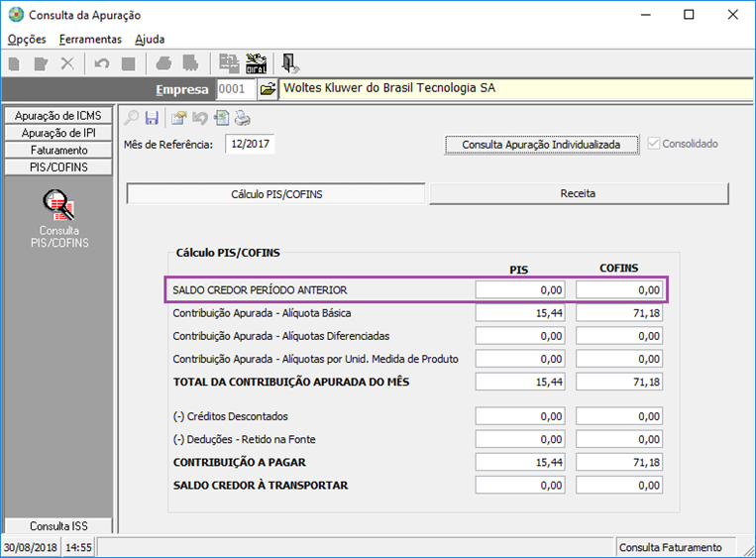This screenshot has width=756, height=558.
Task: Click COFINS value for Alíquotas por Unid. Medida
Action: [619, 359]
